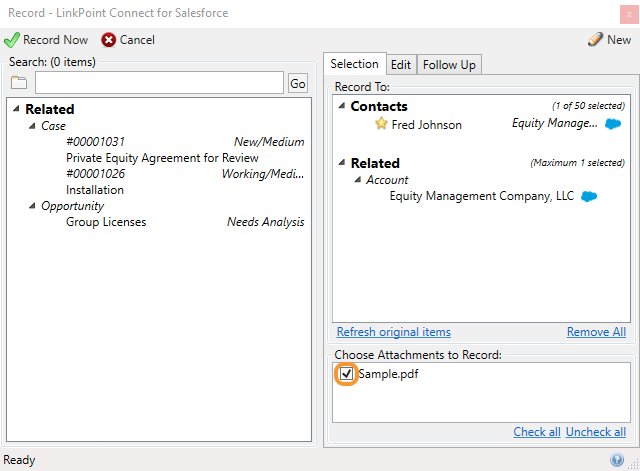Click the Go search button

click(298, 83)
